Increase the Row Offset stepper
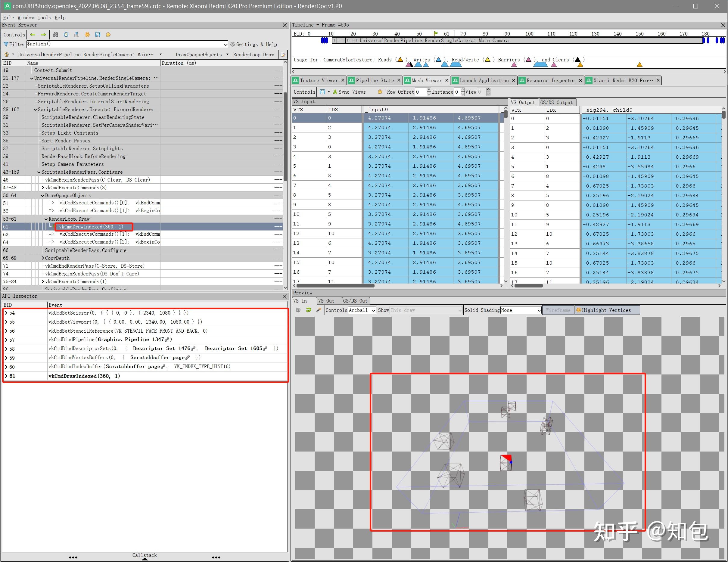The image size is (728, 562). pos(429,90)
